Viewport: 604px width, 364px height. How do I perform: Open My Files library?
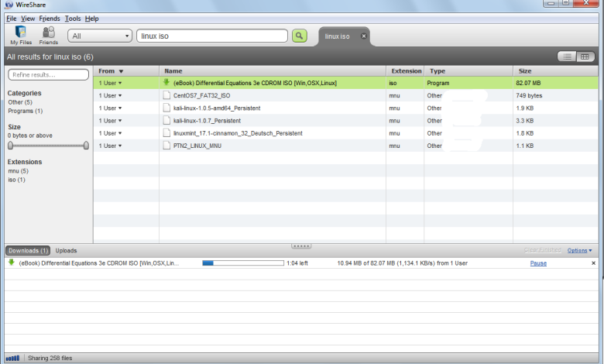point(21,36)
